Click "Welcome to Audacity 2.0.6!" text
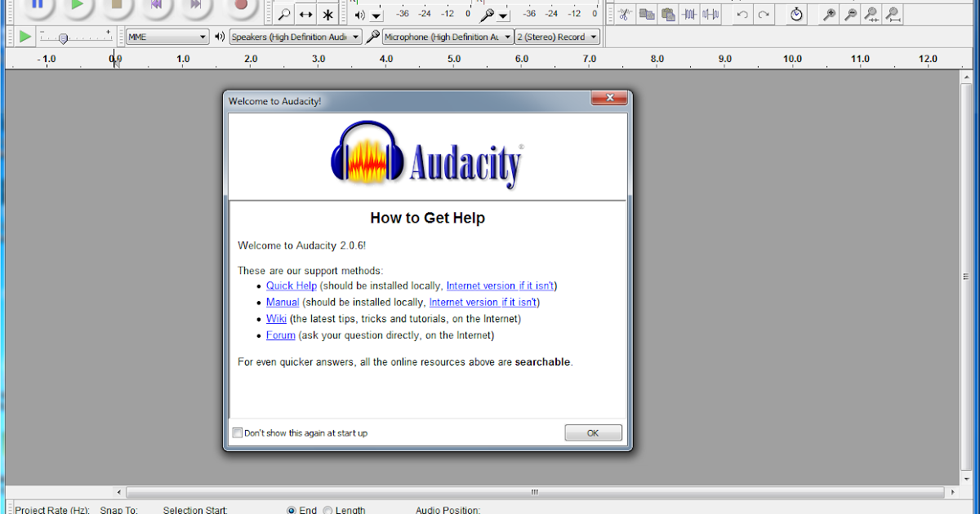 click(302, 245)
